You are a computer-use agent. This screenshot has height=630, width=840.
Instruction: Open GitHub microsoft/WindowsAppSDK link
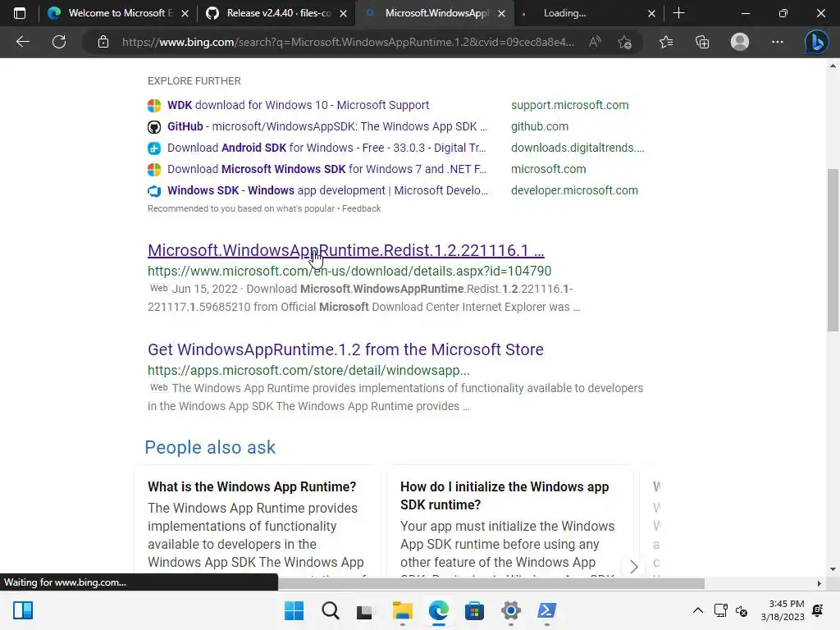(326, 126)
